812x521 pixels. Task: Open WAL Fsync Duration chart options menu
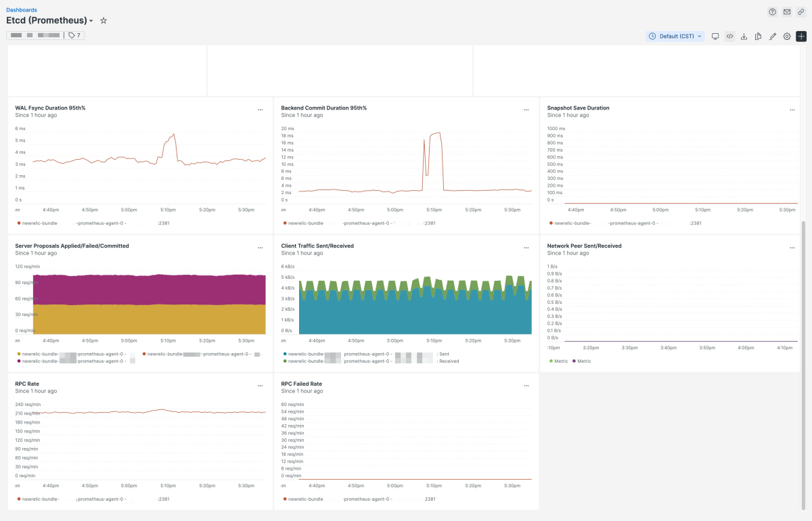click(261, 110)
